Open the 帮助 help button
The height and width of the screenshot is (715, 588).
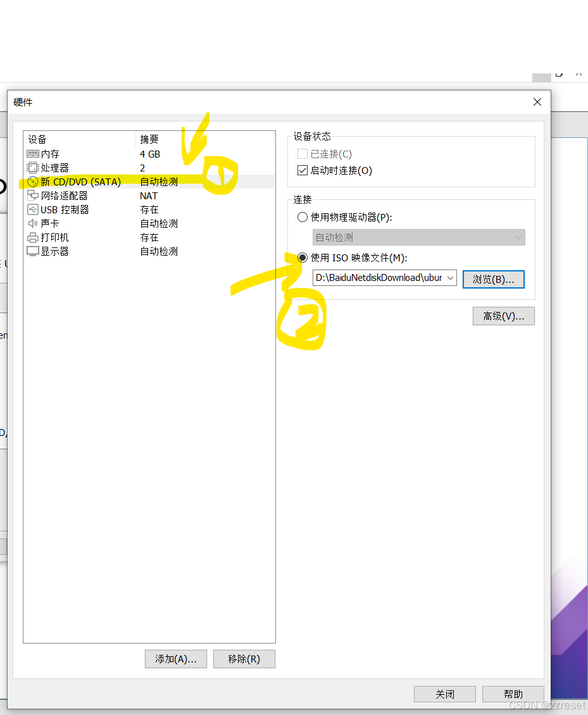513,693
